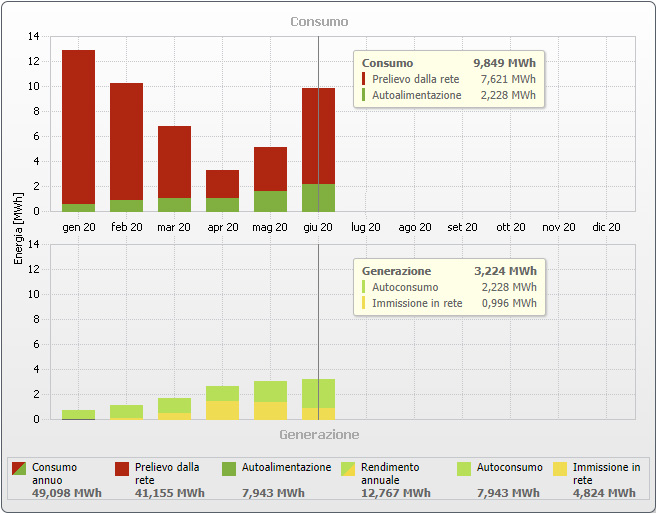The height and width of the screenshot is (513, 656).
Task: Select the mar 20 generation bar
Action: click(174, 409)
